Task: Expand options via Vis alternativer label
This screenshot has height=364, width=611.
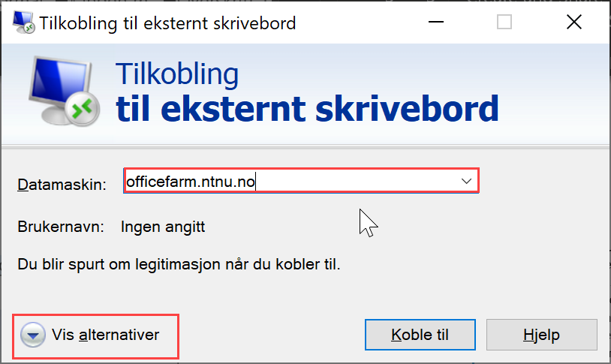Action: tap(106, 335)
